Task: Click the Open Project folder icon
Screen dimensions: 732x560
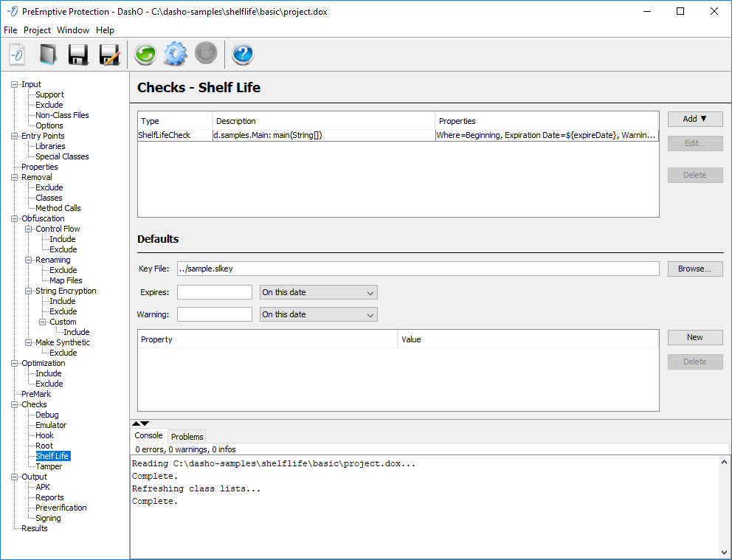Action: pyautogui.click(x=48, y=55)
